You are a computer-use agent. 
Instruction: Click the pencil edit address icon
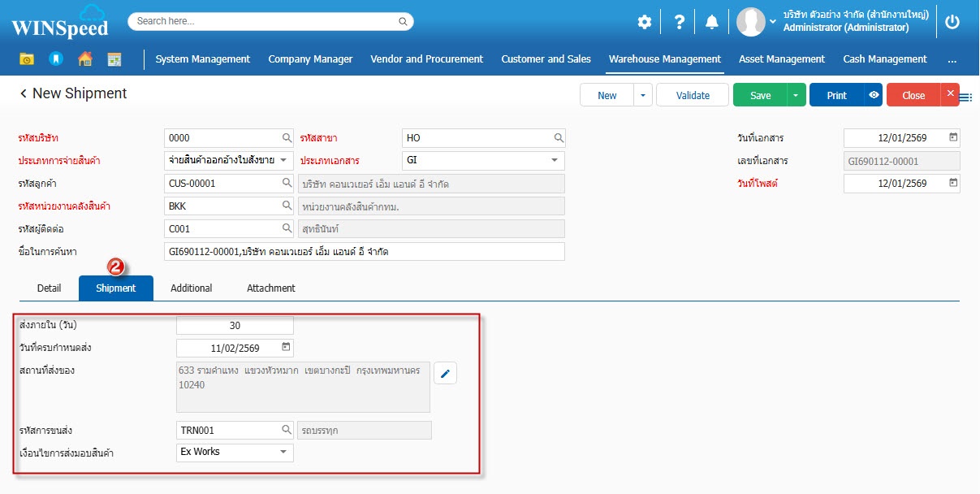tap(445, 374)
